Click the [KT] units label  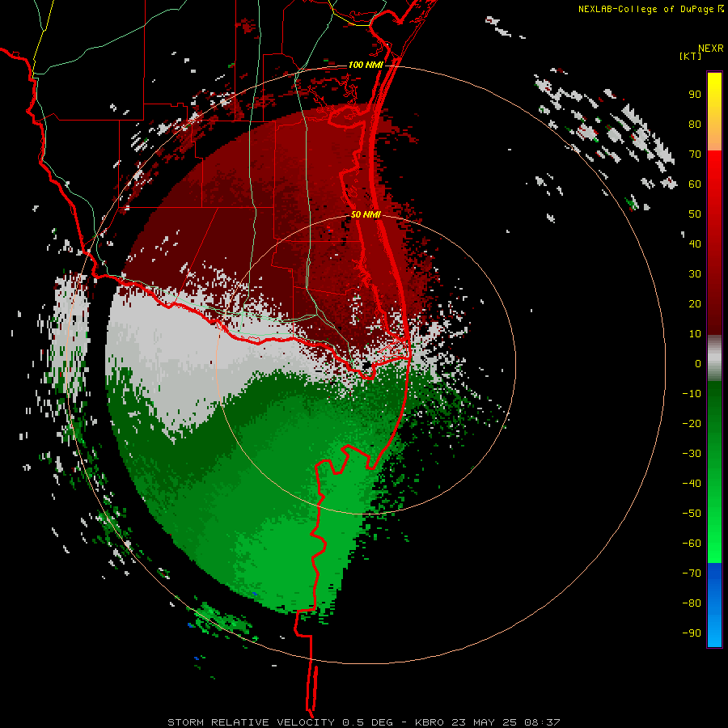[690, 56]
